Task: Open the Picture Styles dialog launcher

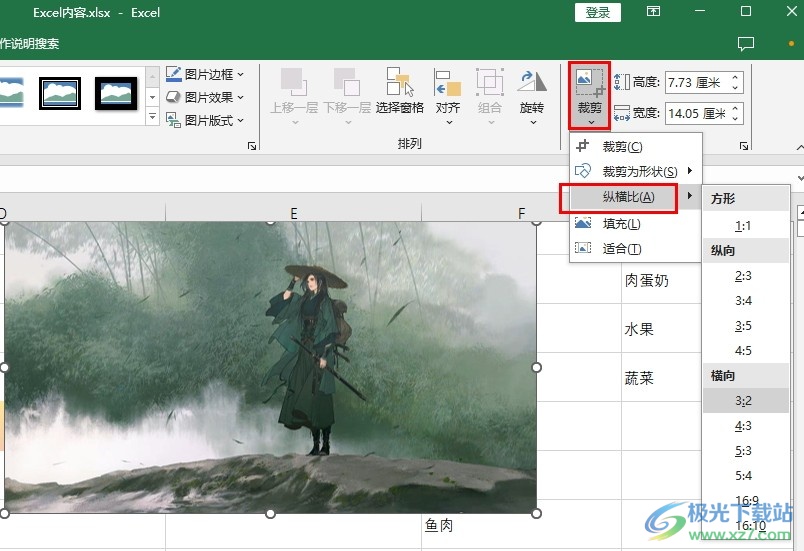Action: click(x=252, y=146)
